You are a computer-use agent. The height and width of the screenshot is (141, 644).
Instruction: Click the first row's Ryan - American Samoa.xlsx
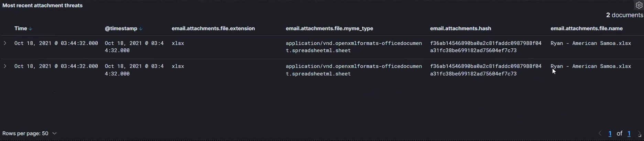point(591,43)
